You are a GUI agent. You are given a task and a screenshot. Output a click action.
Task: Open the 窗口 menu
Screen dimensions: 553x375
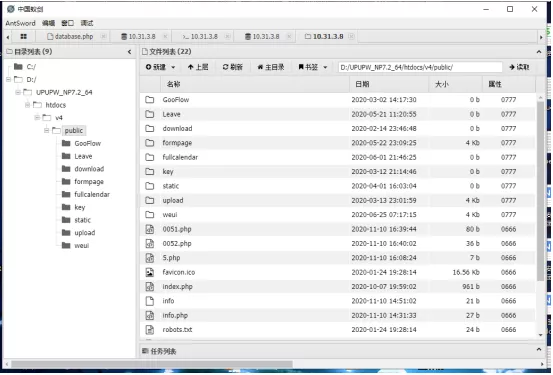(x=67, y=23)
